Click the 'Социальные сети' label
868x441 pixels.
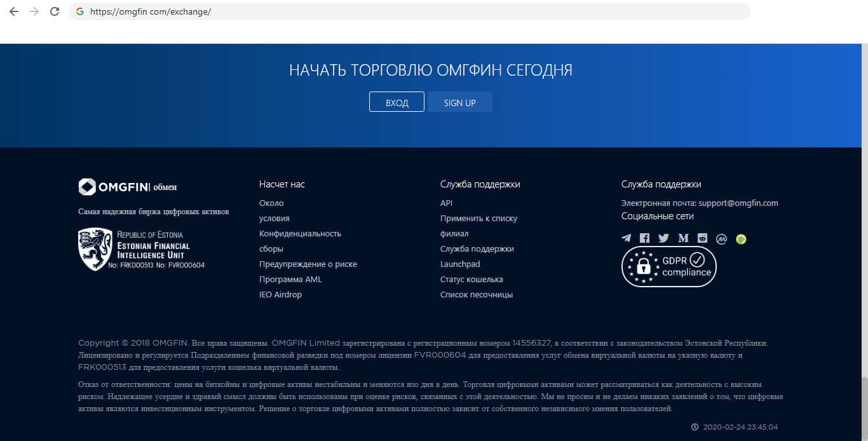[658, 216]
